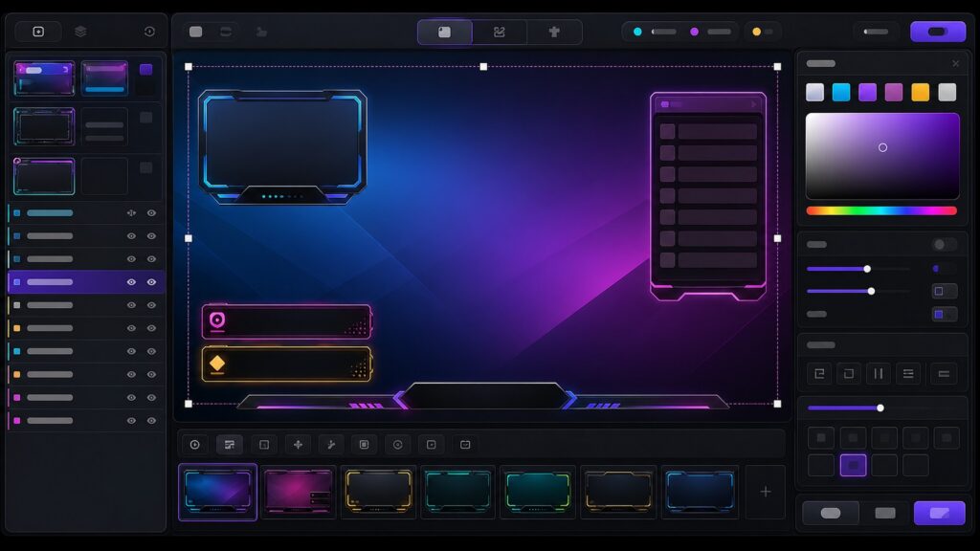Select the magenta-pink template thumbnail
This screenshot has width=980, height=551.
click(x=299, y=492)
